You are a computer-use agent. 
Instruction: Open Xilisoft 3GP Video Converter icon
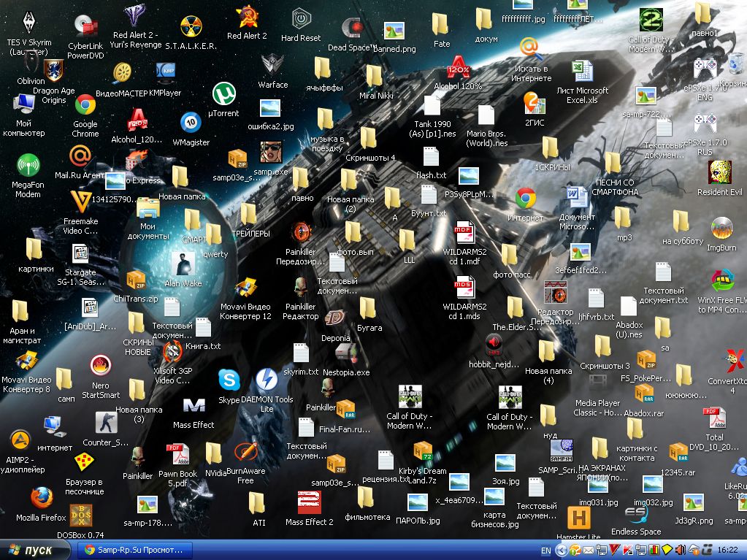click(x=172, y=352)
